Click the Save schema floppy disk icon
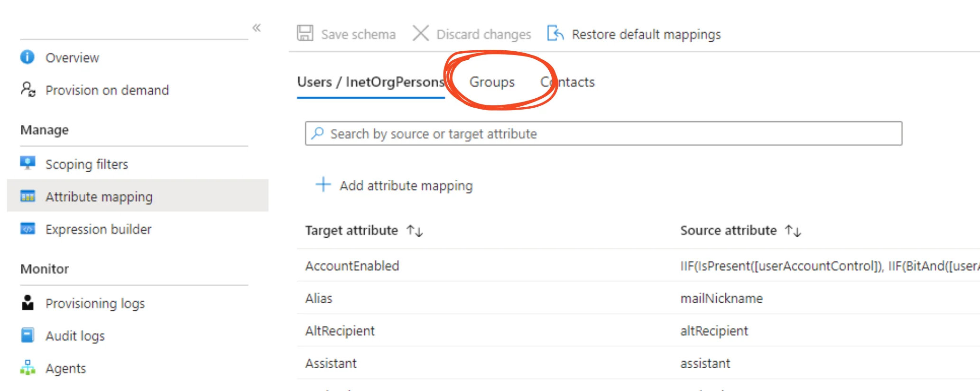This screenshot has height=391, width=980. click(x=305, y=33)
